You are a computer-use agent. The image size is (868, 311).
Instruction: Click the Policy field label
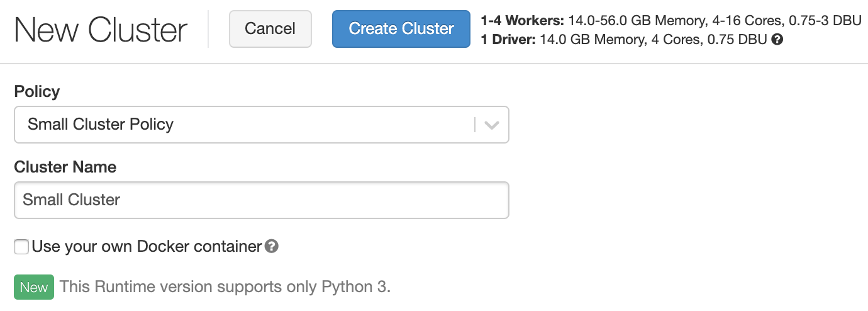pyautogui.click(x=37, y=92)
